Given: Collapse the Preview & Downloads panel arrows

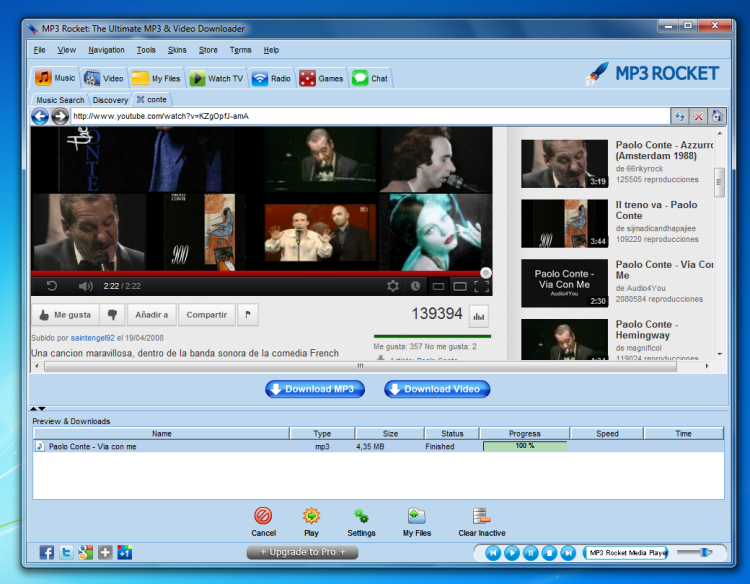Looking at the screenshot, I should (38, 409).
